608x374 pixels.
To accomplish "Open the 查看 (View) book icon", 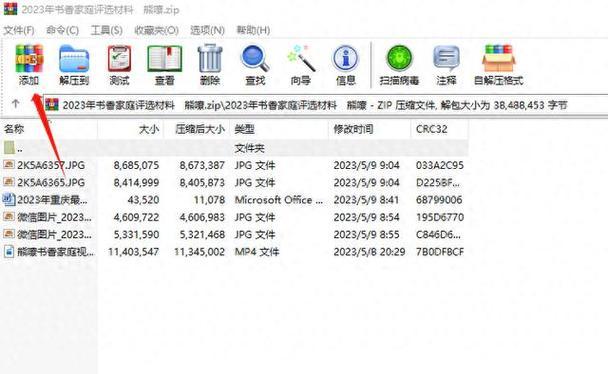I will point(165,59).
